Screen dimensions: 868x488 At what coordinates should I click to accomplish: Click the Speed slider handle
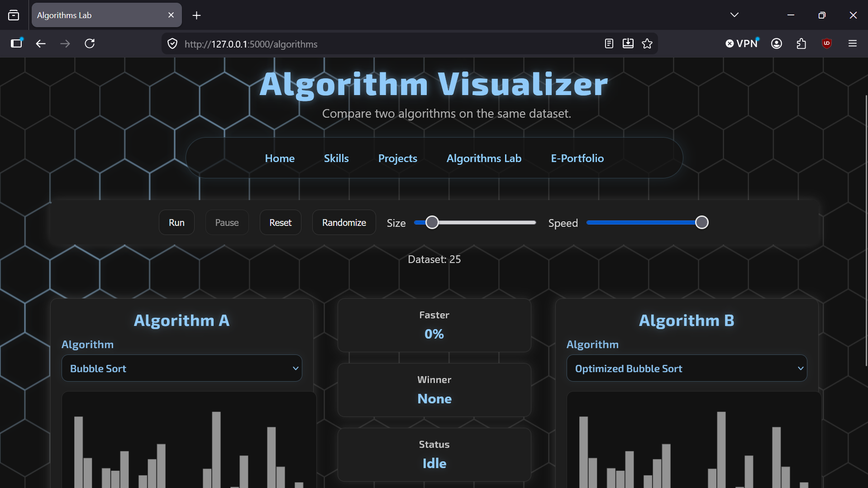701,222
